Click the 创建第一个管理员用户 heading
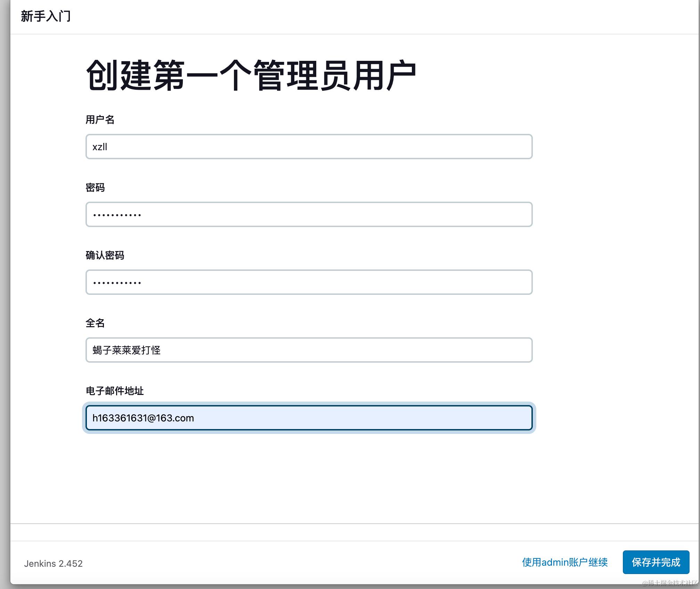700x589 pixels. (x=251, y=75)
